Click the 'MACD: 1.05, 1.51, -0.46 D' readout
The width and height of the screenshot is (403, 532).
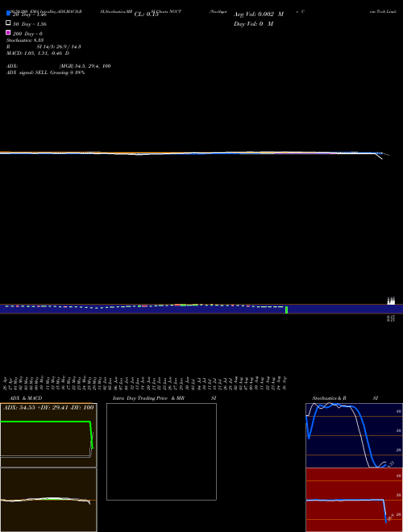[38, 53]
